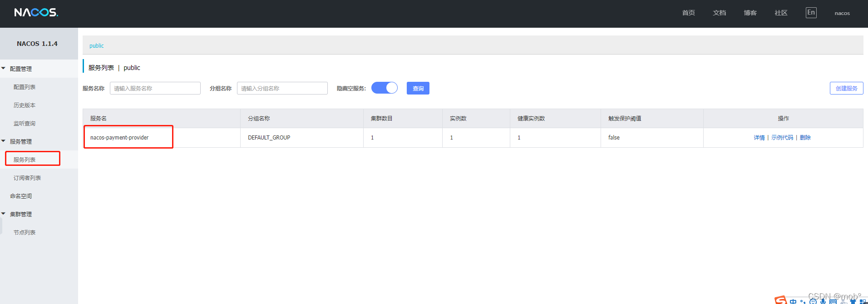The height and width of the screenshot is (304, 868).
Task: Open 配置列表 in the sidebar
Action: (x=25, y=87)
